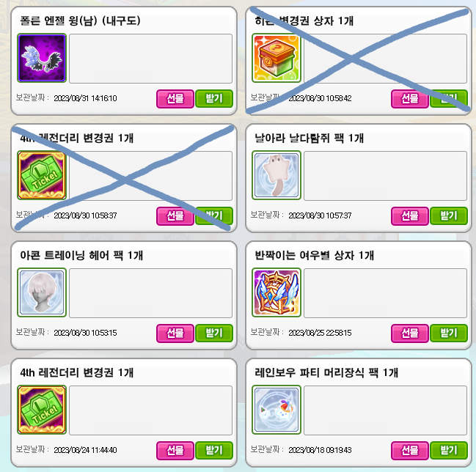The width and height of the screenshot is (476, 472).
Task: Gift the 아콘 트레이닝 헤어 팩
Action: point(175,333)
